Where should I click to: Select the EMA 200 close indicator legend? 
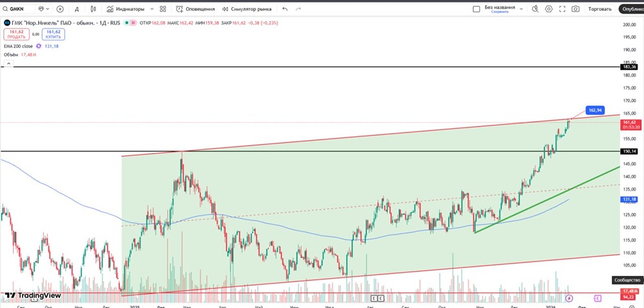pyautogui.click(x=19, y=46)
